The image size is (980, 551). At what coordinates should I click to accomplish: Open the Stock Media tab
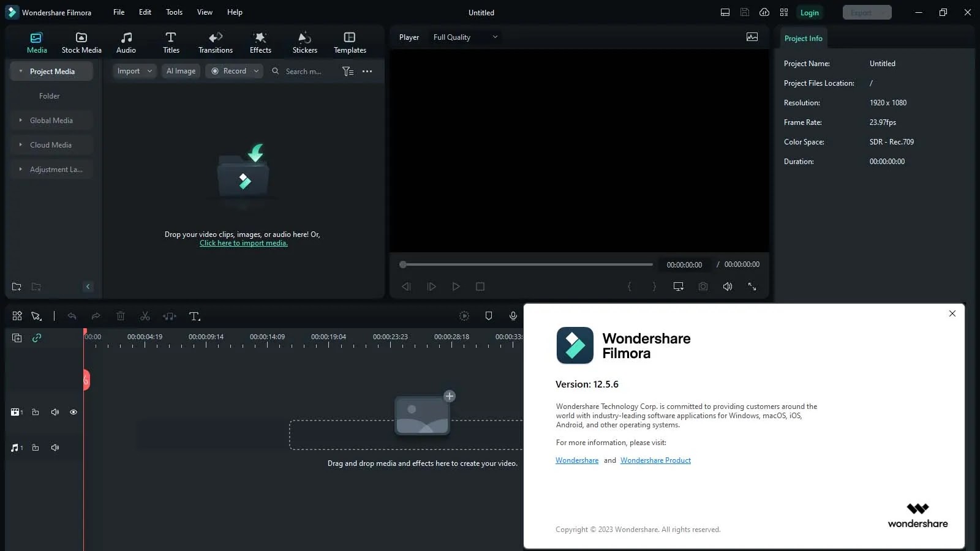tap(81, 43)
